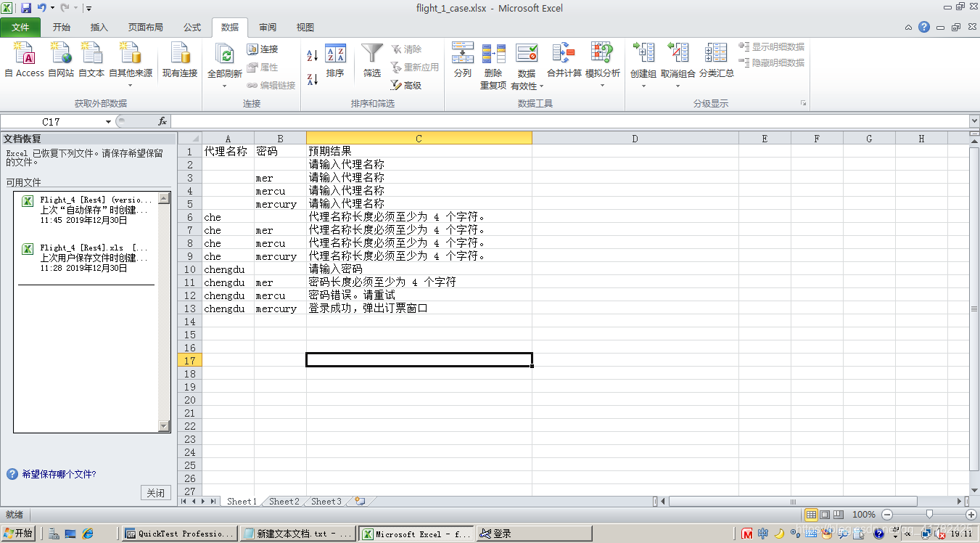Click the zoom slider handle
Image resolution: width=980 pixels, height=543 pixels.
[929, 515]
